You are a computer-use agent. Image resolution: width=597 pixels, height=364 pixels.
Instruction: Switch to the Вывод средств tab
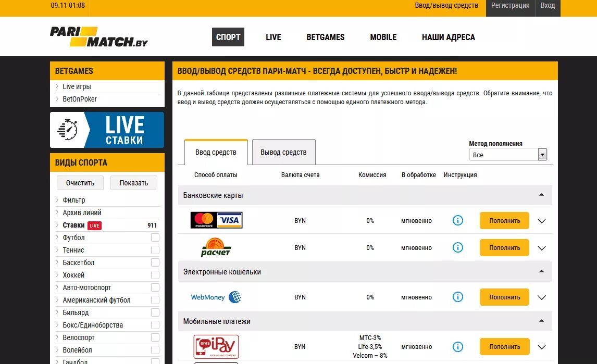[283, 152]
